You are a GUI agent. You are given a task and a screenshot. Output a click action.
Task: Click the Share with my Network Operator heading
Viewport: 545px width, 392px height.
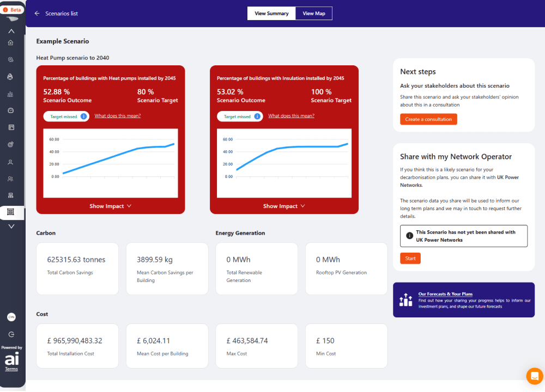click(x=456, y=157)
